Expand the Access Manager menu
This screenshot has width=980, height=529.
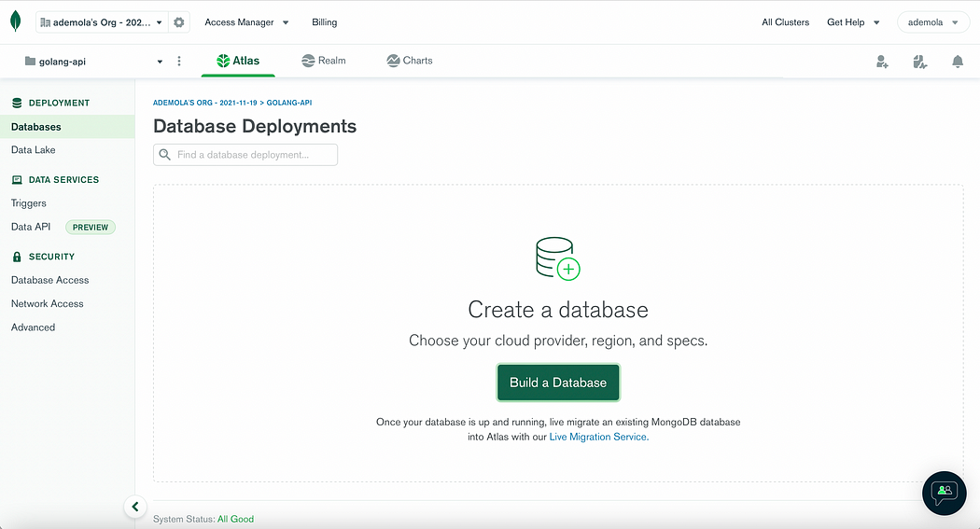click(247, 22)
